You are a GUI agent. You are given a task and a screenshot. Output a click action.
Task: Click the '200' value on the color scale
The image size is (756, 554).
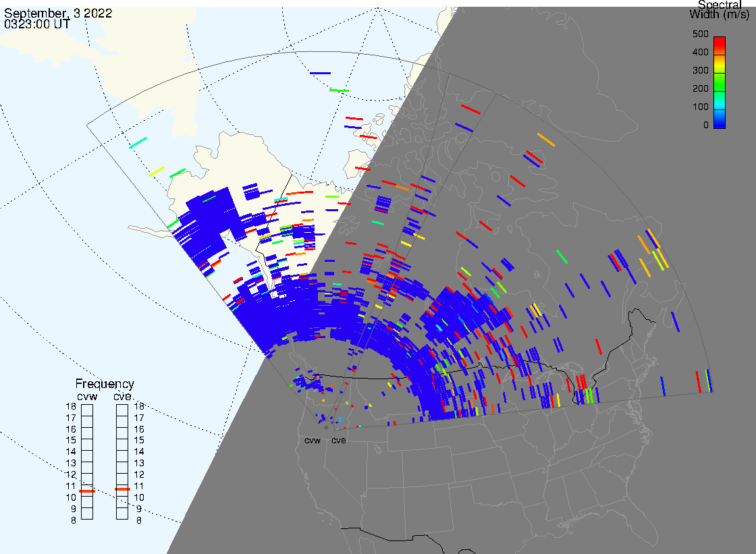[700, 88]
